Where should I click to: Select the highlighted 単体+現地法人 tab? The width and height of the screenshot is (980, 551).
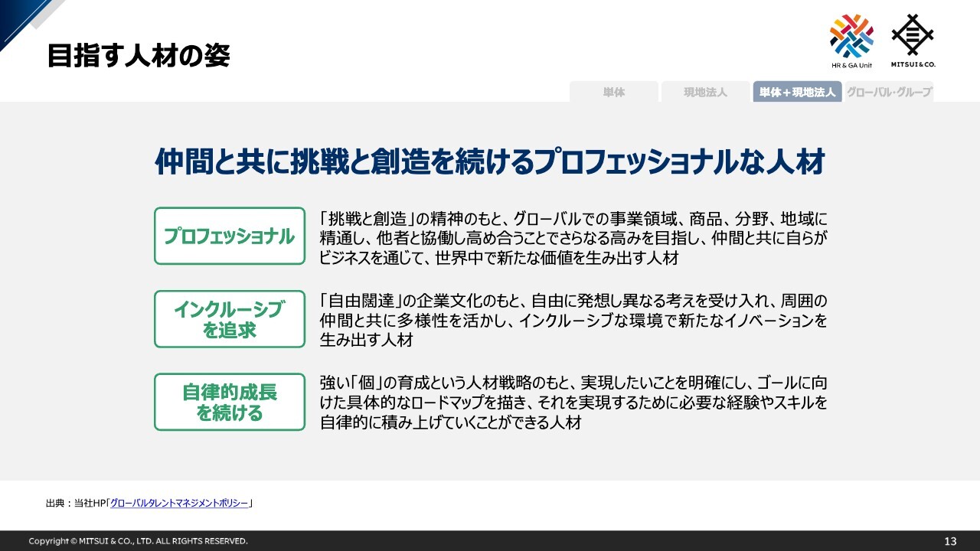coord(797,92)
